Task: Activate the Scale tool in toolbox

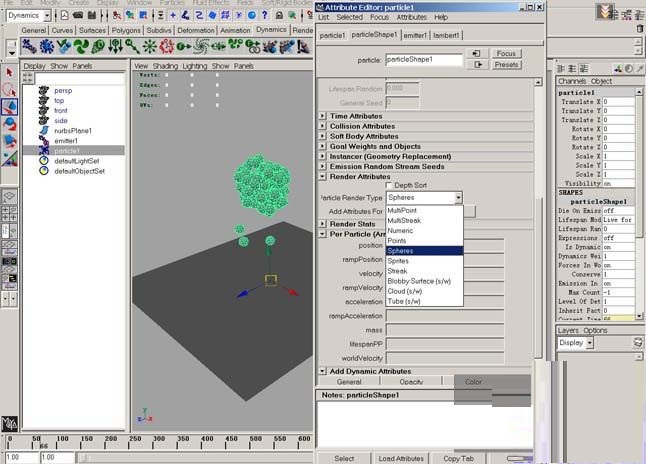Action: coord(9,141)
